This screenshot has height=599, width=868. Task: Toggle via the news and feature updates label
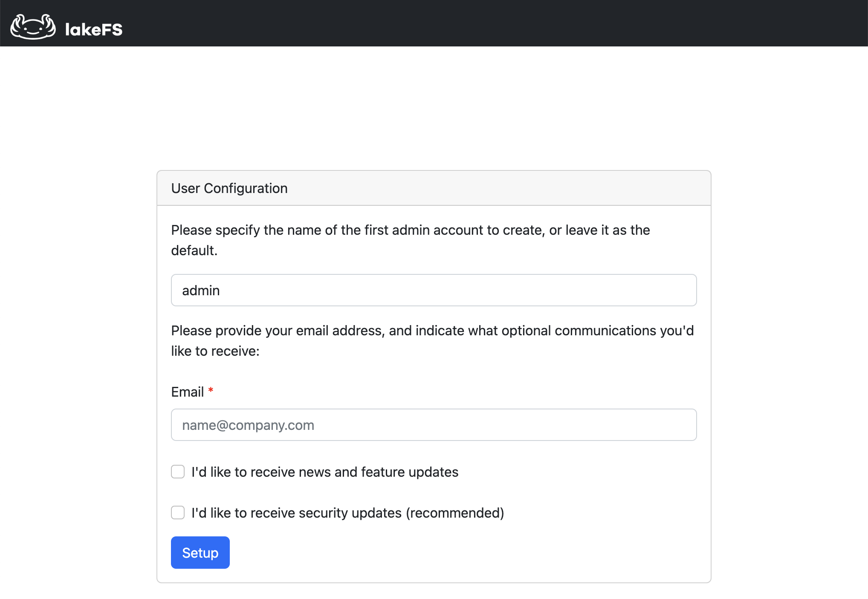(x=325, y=472)
